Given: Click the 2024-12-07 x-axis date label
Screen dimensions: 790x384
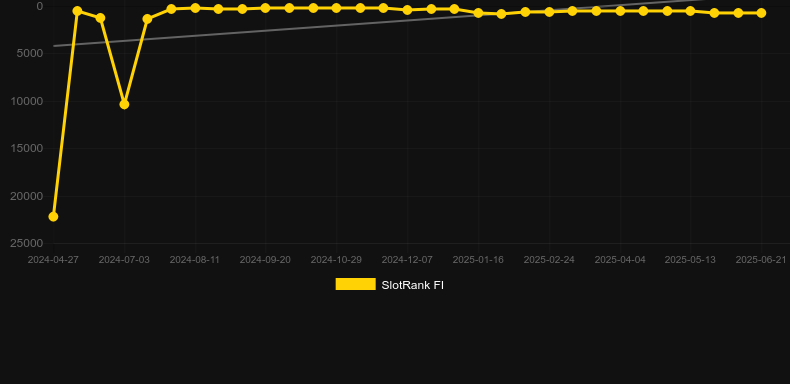Looking at the screenshot, I should tap(407, 260).
